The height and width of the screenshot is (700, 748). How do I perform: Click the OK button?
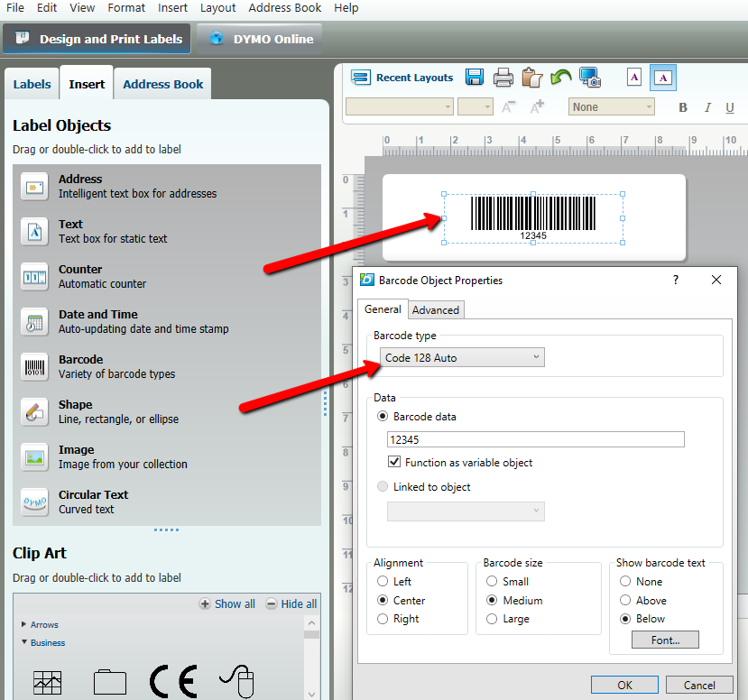tap(624, 685)
